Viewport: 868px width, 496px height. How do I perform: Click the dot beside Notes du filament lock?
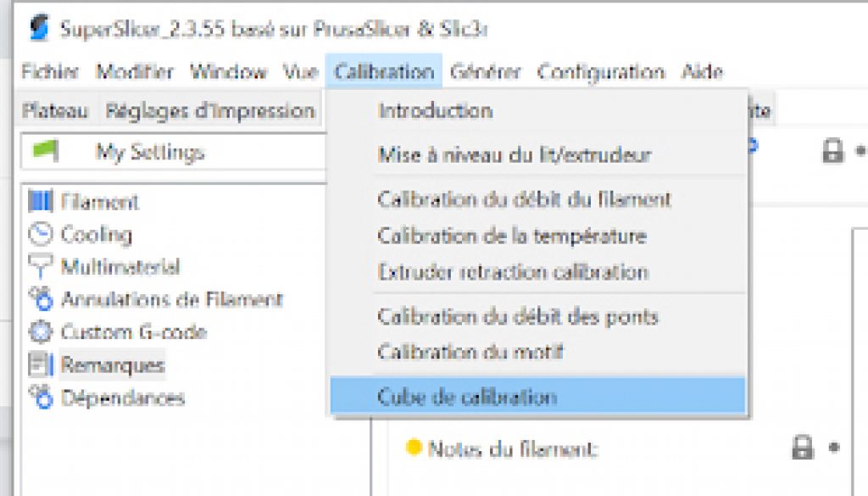pos(834,447)
